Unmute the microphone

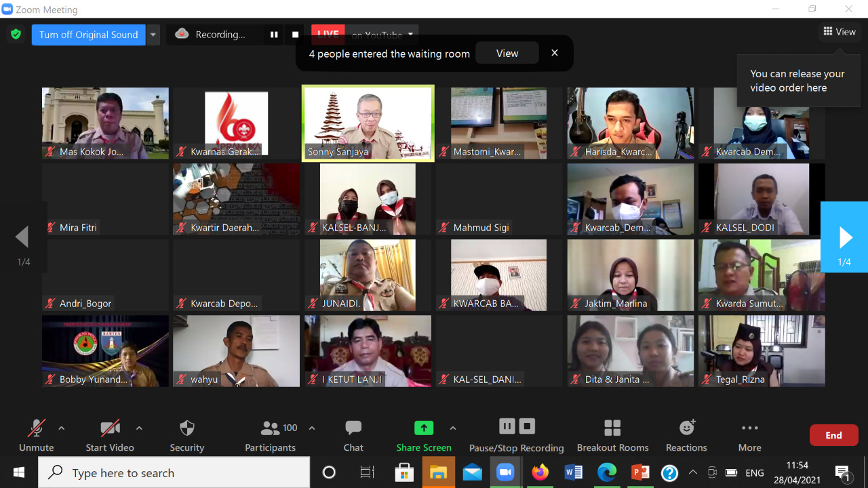[x=36, y=435]
